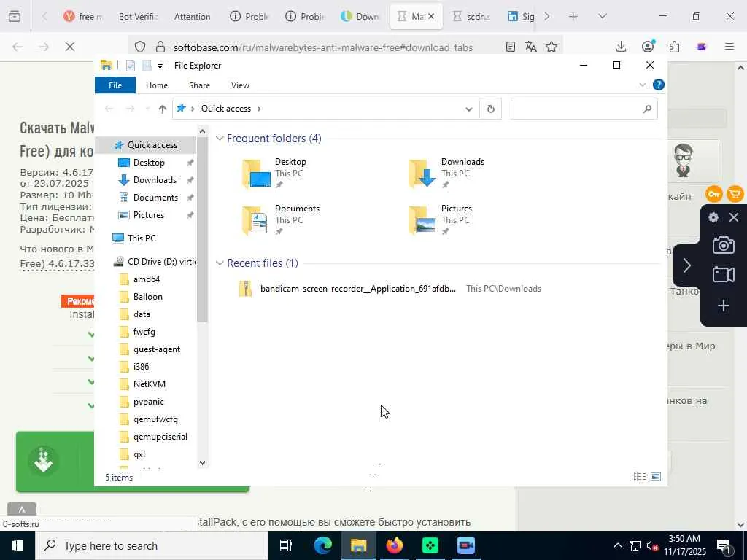Collapse the Frequent folders group
The width and height of the screenshot is (747, 560).
coord(220,139)
